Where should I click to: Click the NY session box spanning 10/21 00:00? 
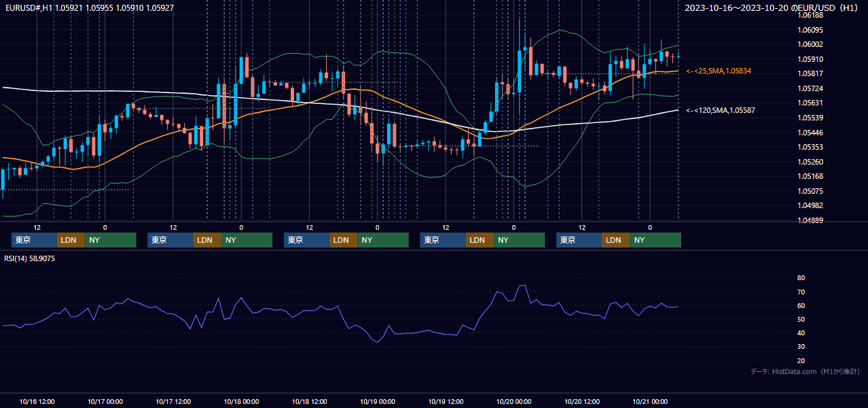coord(656,240)
